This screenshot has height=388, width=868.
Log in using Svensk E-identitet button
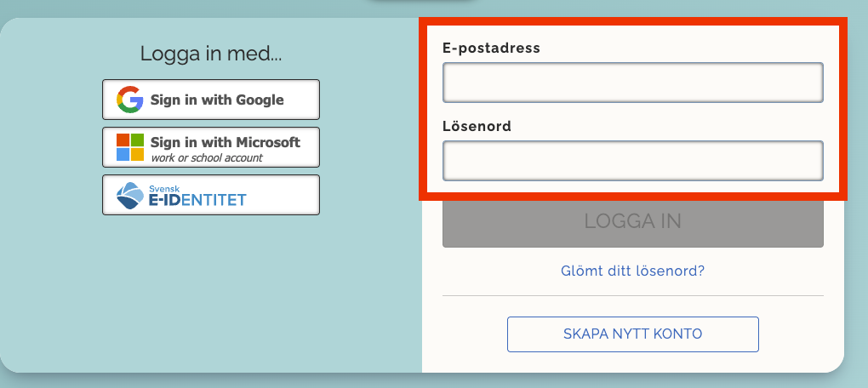[211, 195]
